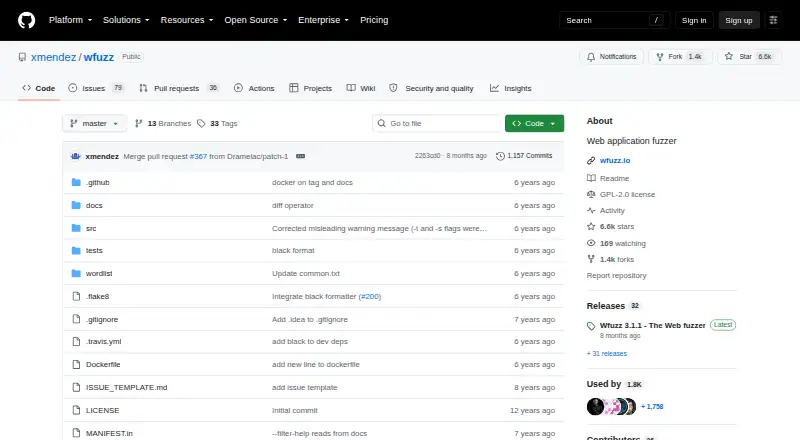Open the MANIFEST.in file
The height and width of the screenshot is (440, 800).
coord(109,433)
